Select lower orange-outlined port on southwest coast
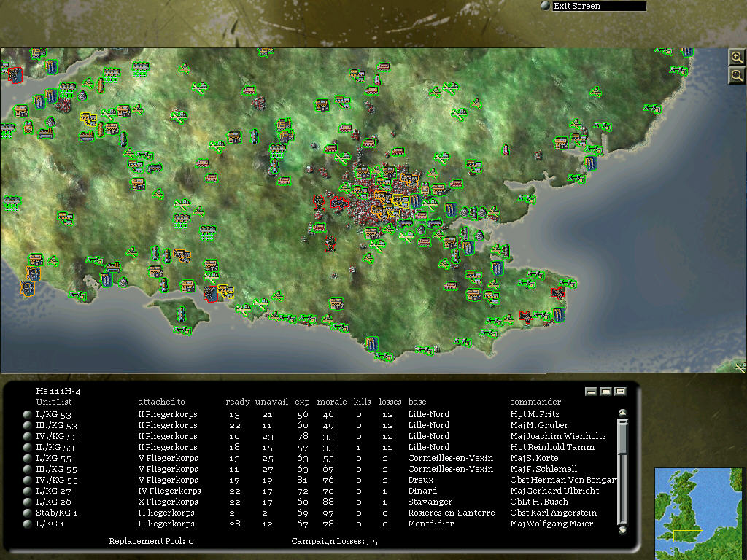Screen dimensions: 747x560 click(x=27, y=289)
